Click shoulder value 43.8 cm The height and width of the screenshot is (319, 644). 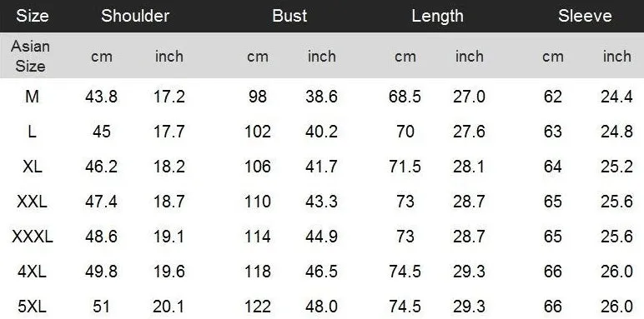point(102,97)
